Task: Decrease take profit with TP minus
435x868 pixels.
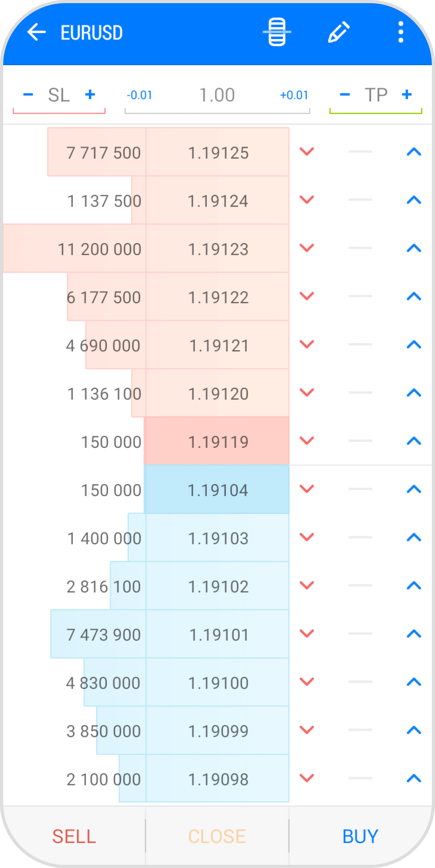Action: (x=345, y=94)
